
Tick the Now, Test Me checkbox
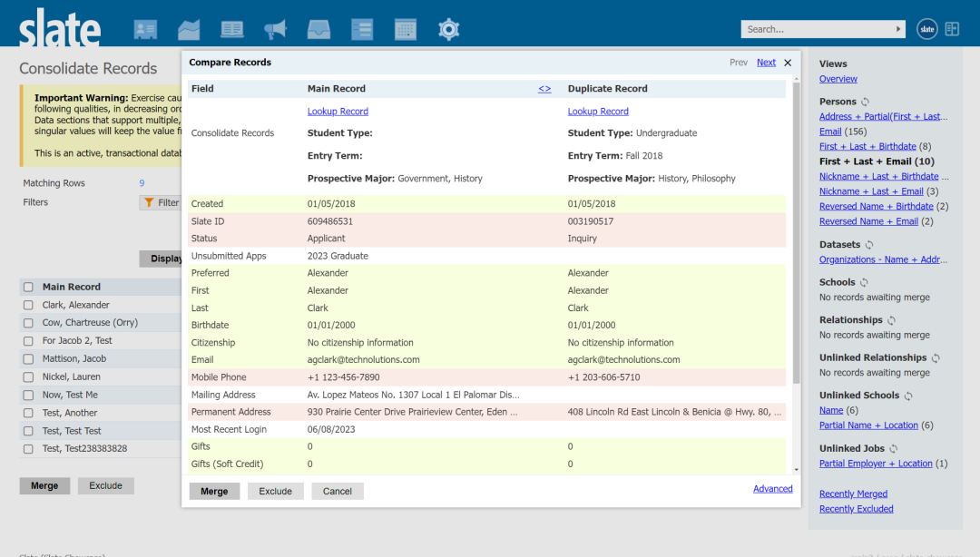(x=28, y=396)
